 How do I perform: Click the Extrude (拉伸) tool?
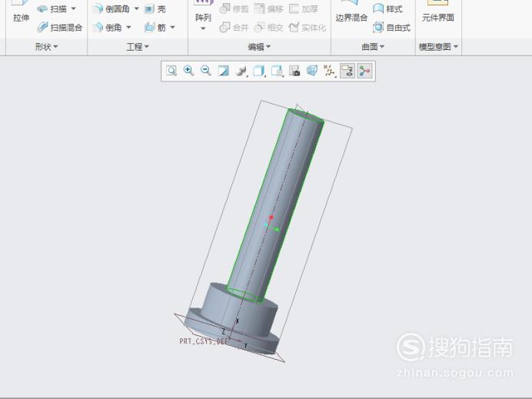(x=21, y=12)
